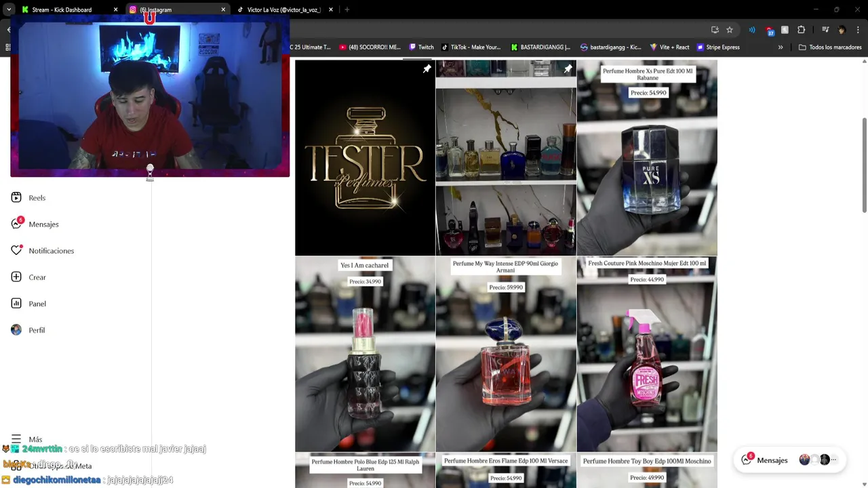The height and width of the screenshot is (488, 868).
Task: Open Panel in the Instagram sidebar
Action: tap(28, 304)
